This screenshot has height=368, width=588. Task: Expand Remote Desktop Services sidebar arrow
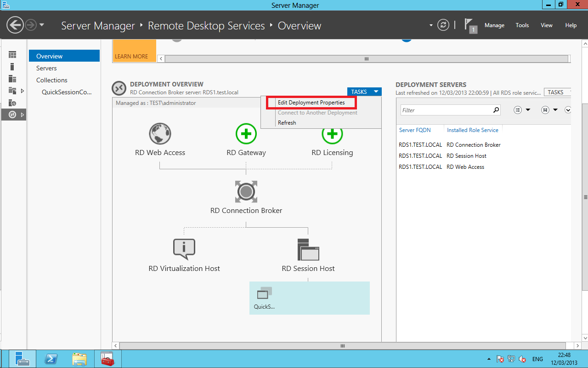click(x=23, y=115)
